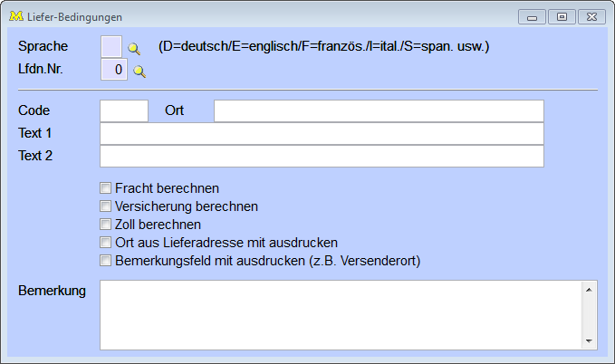This screenshot has height=364, width=615.
Task: Focus the Lfdn.Nr. number field
Action: click(x=113, y=69)
